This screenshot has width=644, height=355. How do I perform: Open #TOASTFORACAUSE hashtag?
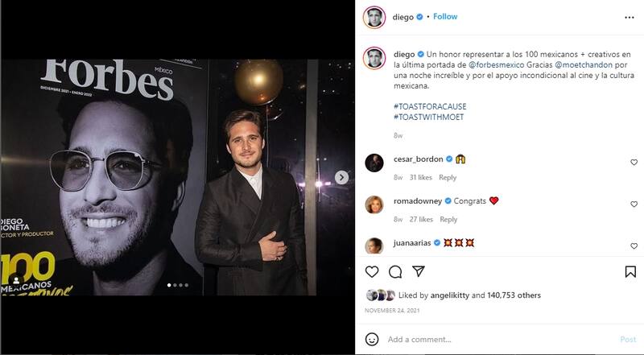[430, 106]
